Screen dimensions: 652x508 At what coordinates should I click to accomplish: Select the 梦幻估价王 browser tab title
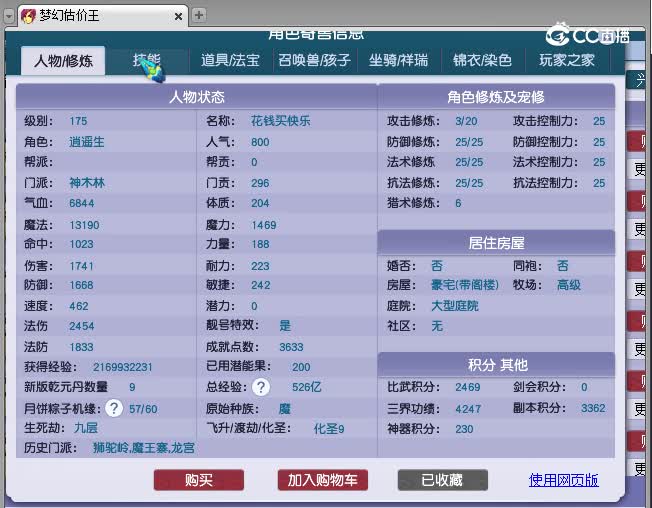pos(69,16)
